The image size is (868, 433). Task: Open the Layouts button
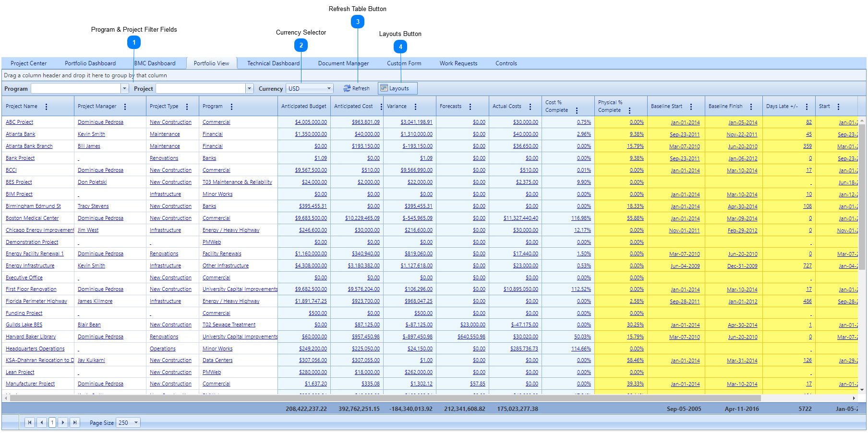pos(398,88)
